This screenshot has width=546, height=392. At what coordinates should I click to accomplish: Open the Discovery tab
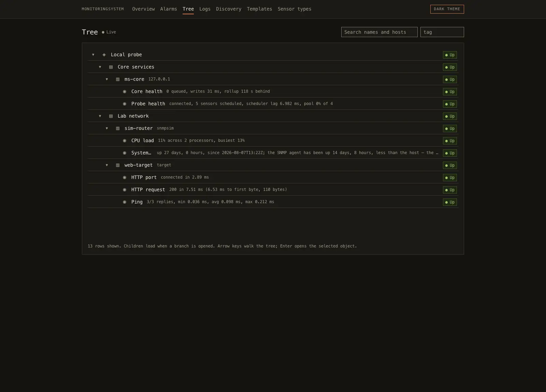point(229,9)
